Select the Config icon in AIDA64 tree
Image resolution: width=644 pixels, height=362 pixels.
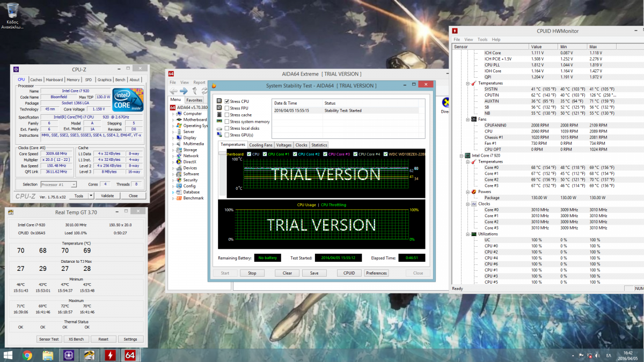pyautogui.click(x=179, y=186)
